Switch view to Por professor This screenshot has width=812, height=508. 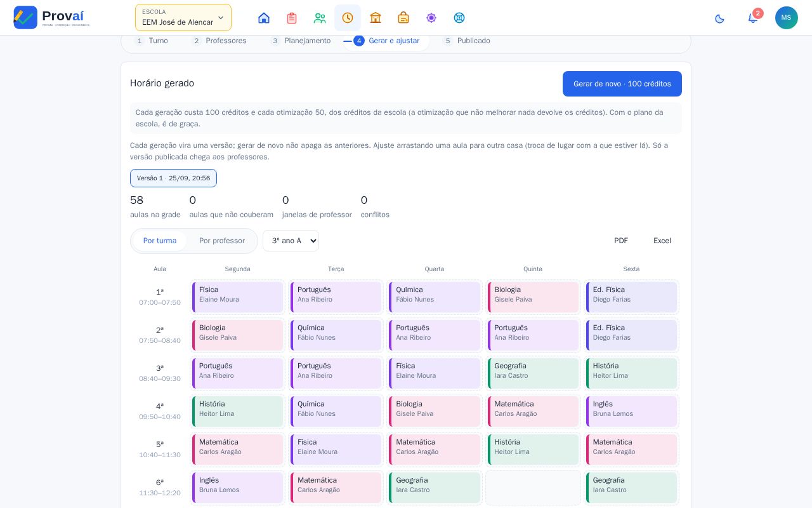[222, 241]
